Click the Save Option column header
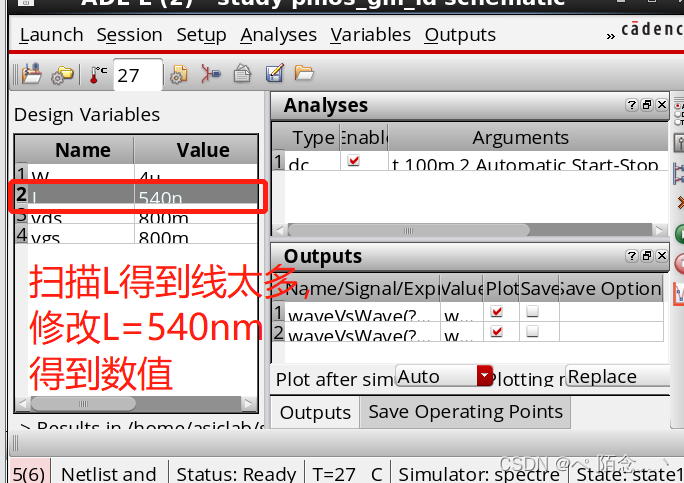 coord(611,289)
